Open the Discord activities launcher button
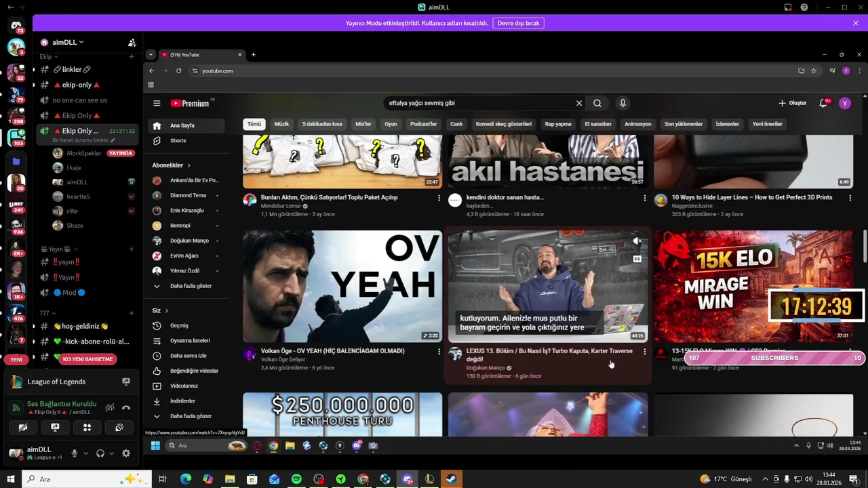The image size is (868, 488). point(87,427)
